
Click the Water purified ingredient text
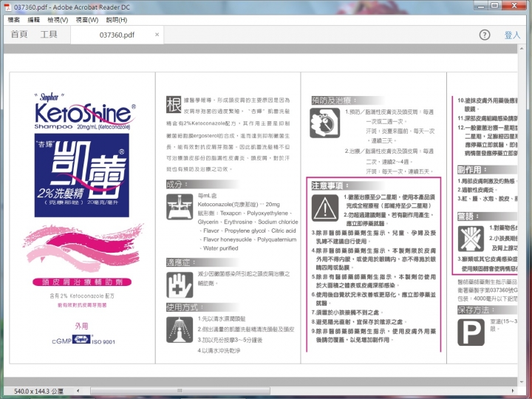[220, 248]
